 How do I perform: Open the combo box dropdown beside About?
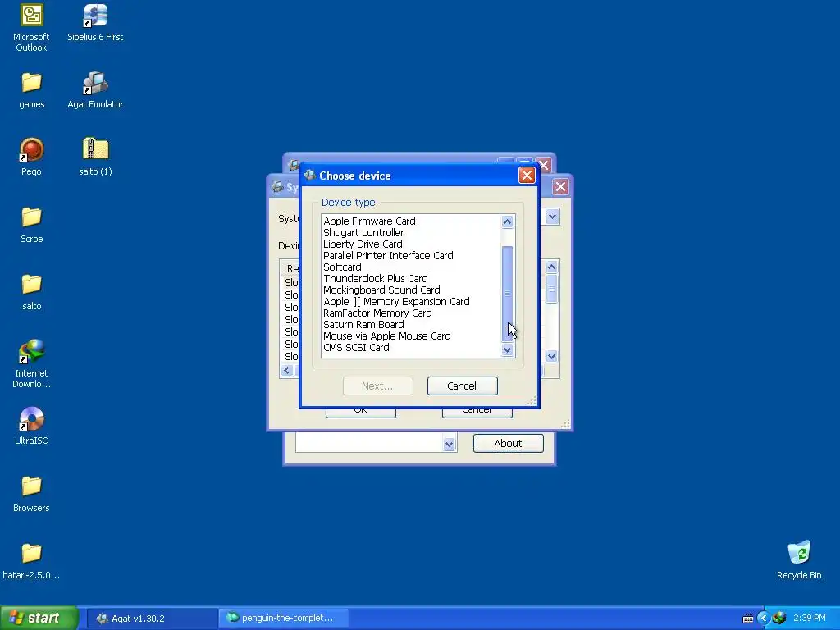(x=449, y=444)
